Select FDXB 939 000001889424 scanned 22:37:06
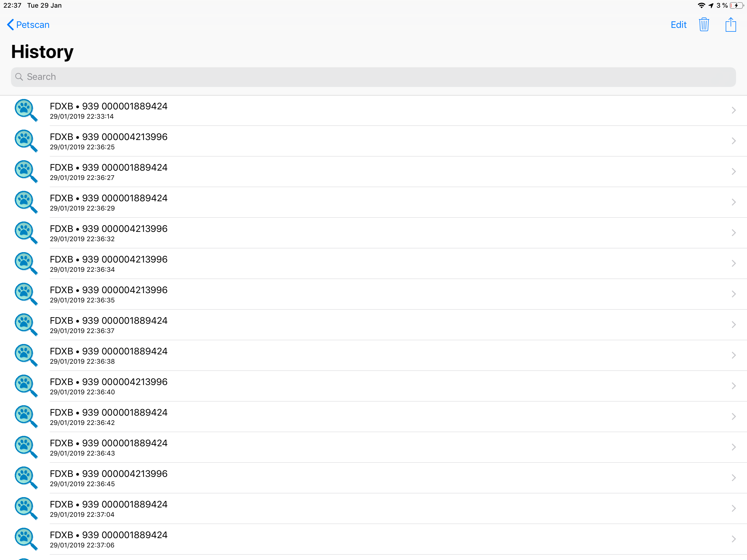747x560 pixels. (x=373, y=539)
